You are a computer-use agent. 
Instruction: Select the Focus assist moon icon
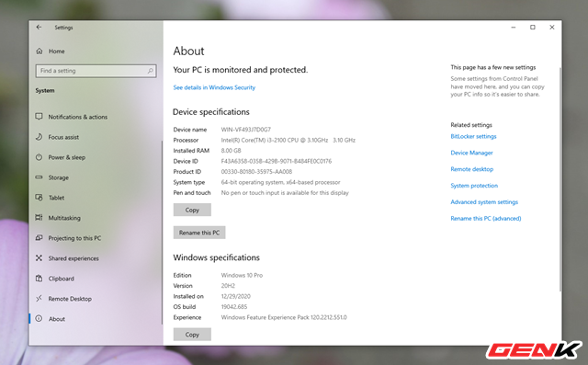click(x=39, y=137)
